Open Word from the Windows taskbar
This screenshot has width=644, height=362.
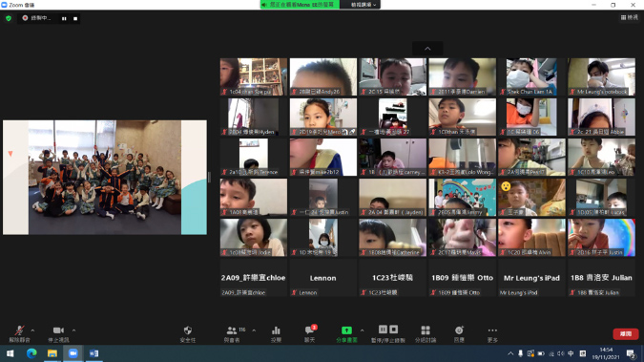93,353
